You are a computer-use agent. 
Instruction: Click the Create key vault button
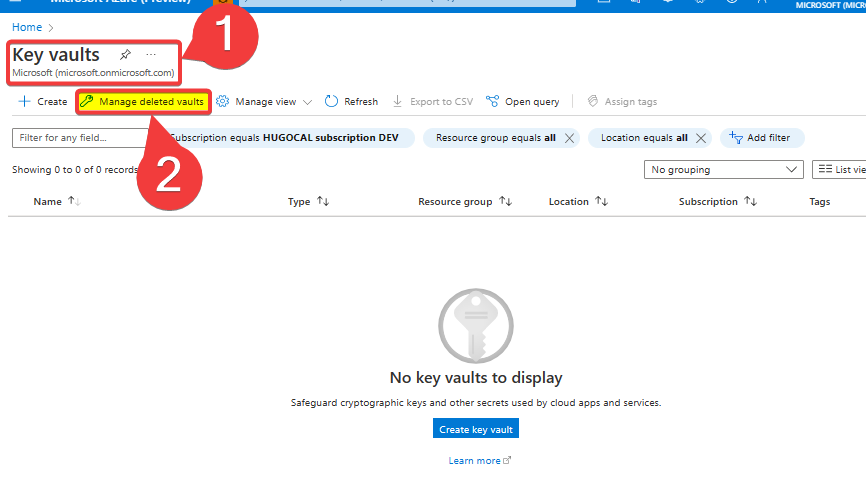[476, 429]
